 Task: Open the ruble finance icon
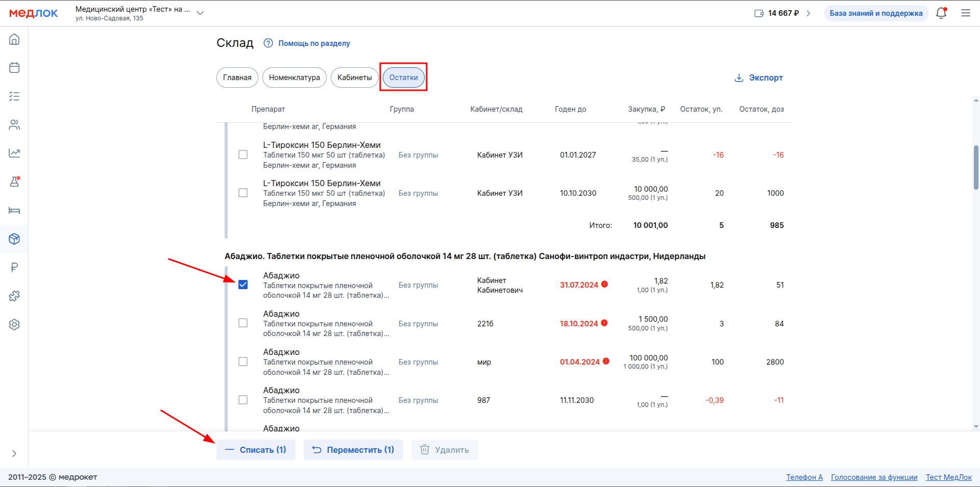click(14, 267)
